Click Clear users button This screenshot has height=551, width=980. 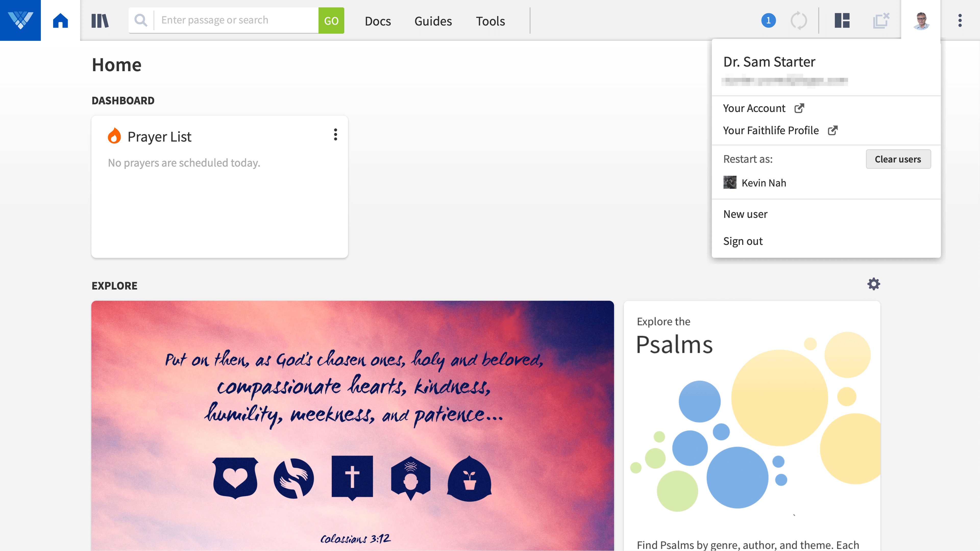click(898, 159)
